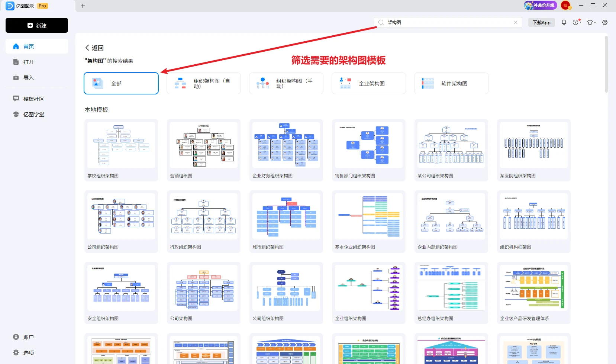Viewport: 616px width, 364px height.
Task: Click the 软件架构图 filter icon
Action: pos(428,83)
